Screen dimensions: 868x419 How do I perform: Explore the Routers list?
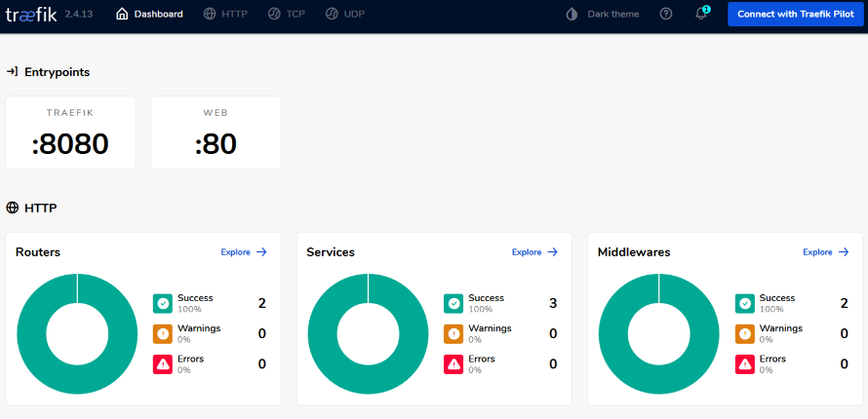coord(244,252)
